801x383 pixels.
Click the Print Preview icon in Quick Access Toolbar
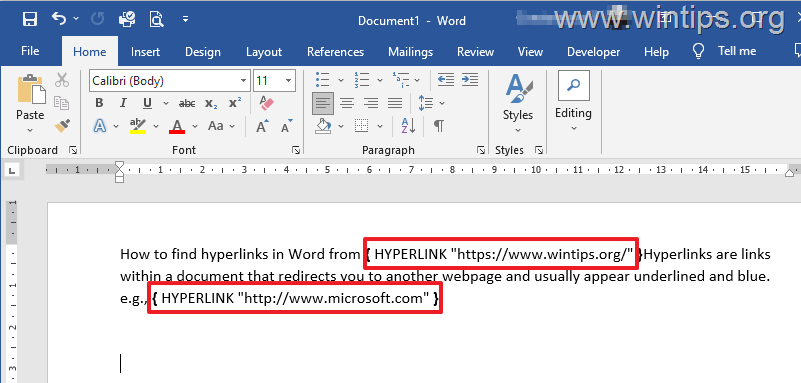click(156, 19)
